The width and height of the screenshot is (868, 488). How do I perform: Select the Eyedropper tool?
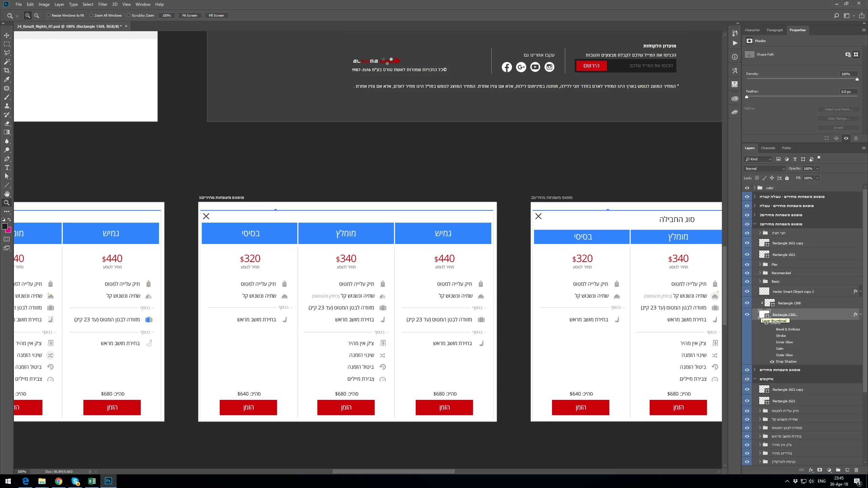pos(7,79)
